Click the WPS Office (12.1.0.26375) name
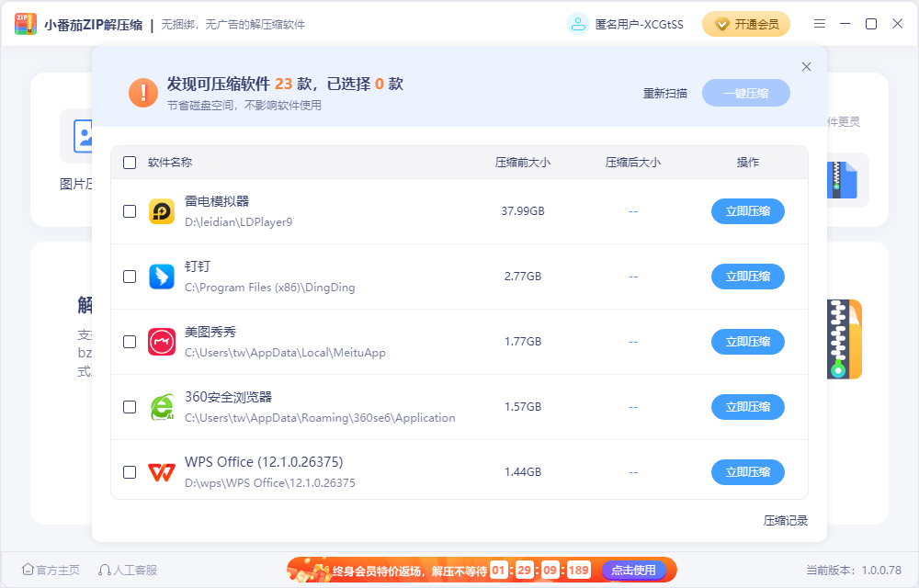 coord(264,462)
